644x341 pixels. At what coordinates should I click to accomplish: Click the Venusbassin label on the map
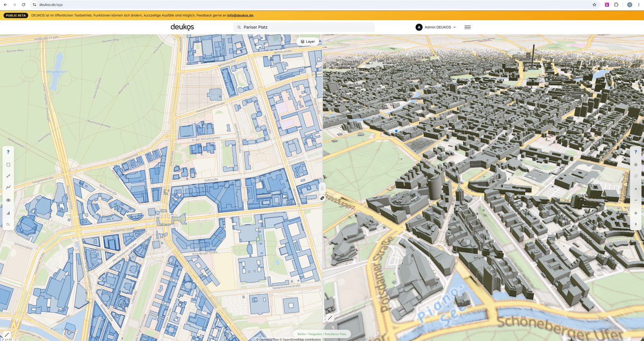click(56, 72)
